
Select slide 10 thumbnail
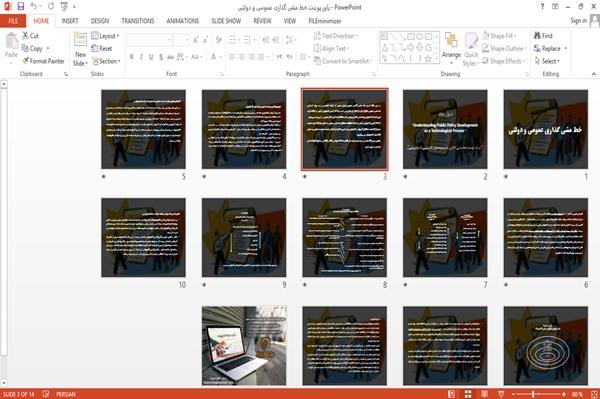pyautogui.click(x=143, y=238)
